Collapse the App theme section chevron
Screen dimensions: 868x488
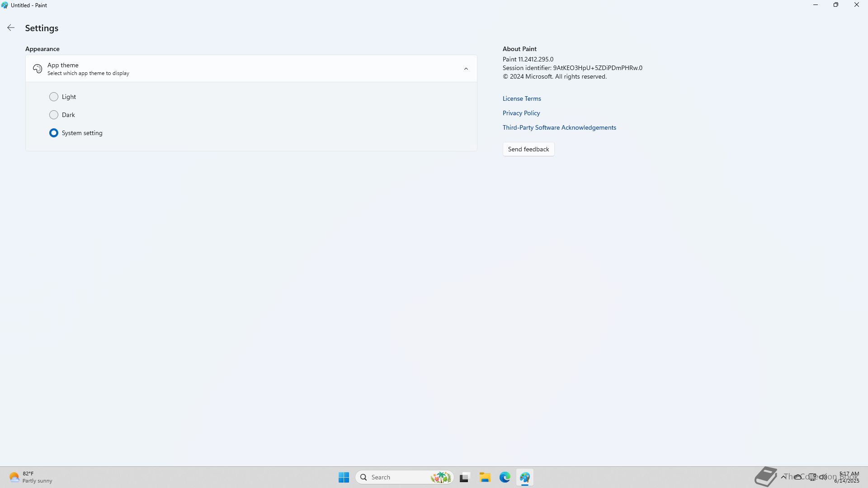tap(466, 69)
